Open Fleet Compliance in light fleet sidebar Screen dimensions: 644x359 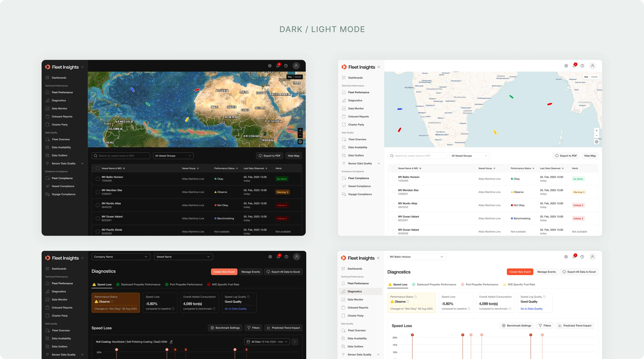tap(358, 178)
